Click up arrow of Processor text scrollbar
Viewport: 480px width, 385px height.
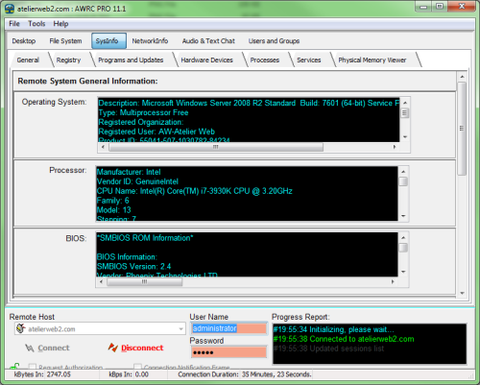click(x=403, y=171)
